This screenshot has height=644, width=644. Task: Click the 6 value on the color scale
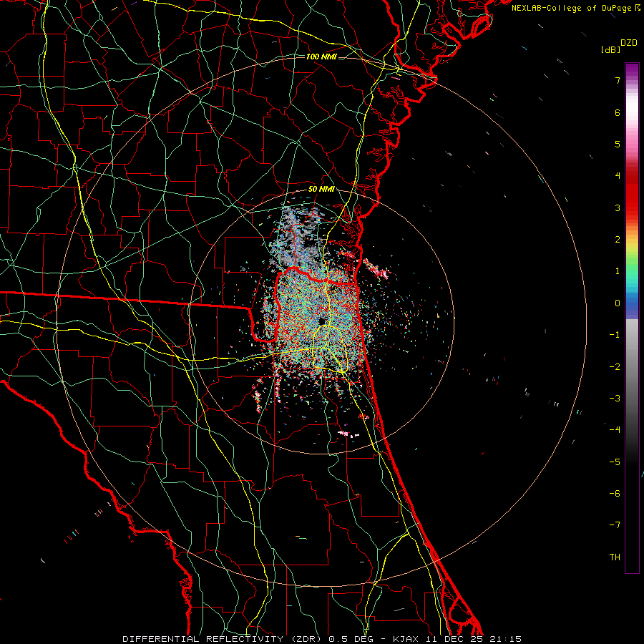click(618, 112)
